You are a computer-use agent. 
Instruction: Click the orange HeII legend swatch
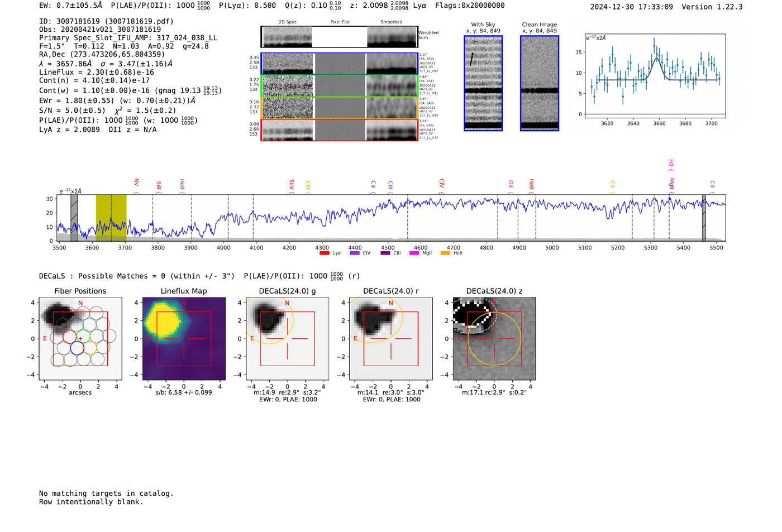click(x=445, y=253)
